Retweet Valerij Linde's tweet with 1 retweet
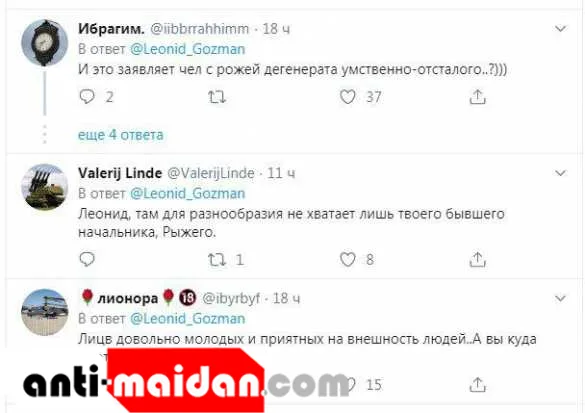Image resolution: width=585 pixels, height=413 pixels. tap(217, 260)
